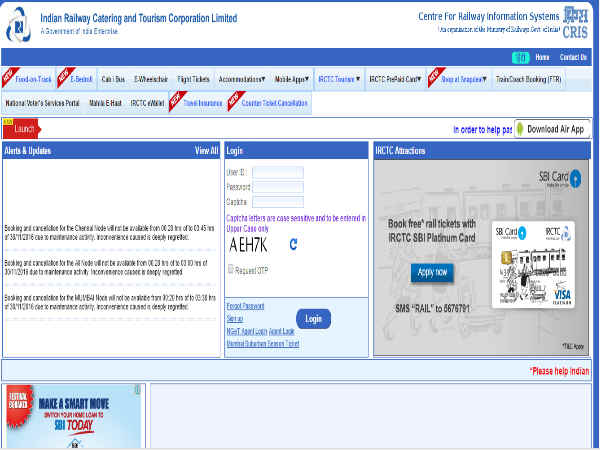Close the SBI home loan ad
600x450 pixels.
tap(137, 390)
